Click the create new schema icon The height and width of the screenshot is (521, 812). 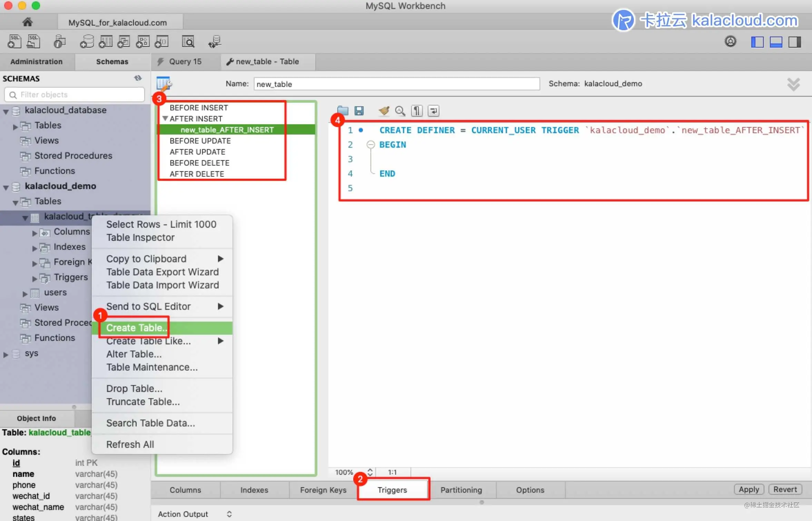point(87,42)
